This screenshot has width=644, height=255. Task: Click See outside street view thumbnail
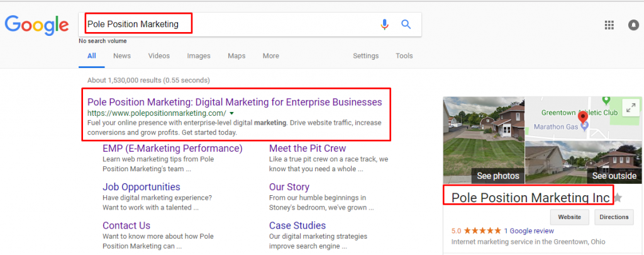[583, 162]
